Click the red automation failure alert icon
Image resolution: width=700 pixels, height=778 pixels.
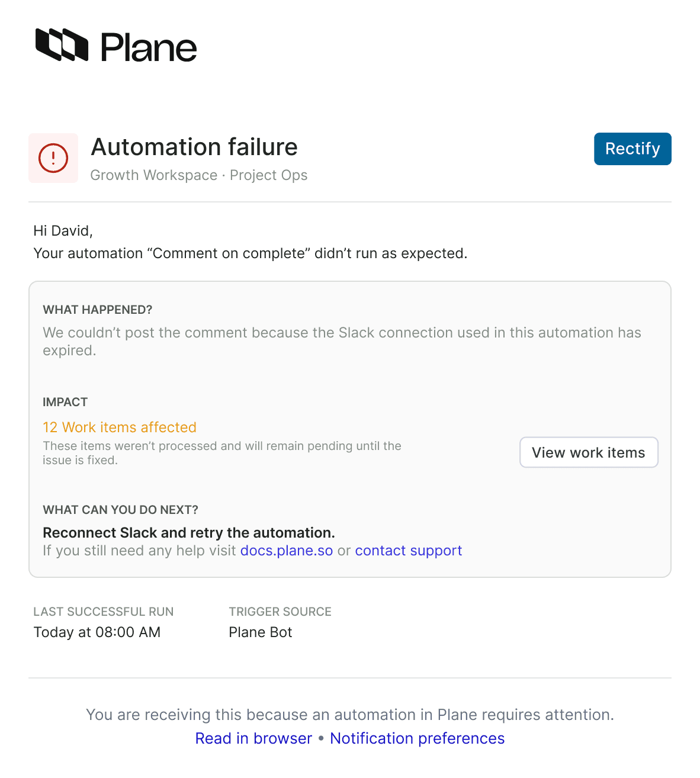click(53, 158)
